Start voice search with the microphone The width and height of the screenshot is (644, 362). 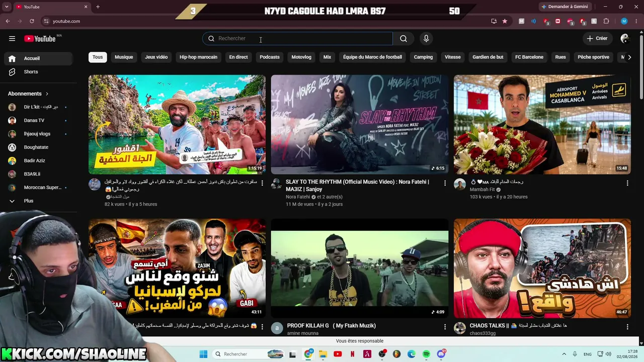click(x=426, y=39)
